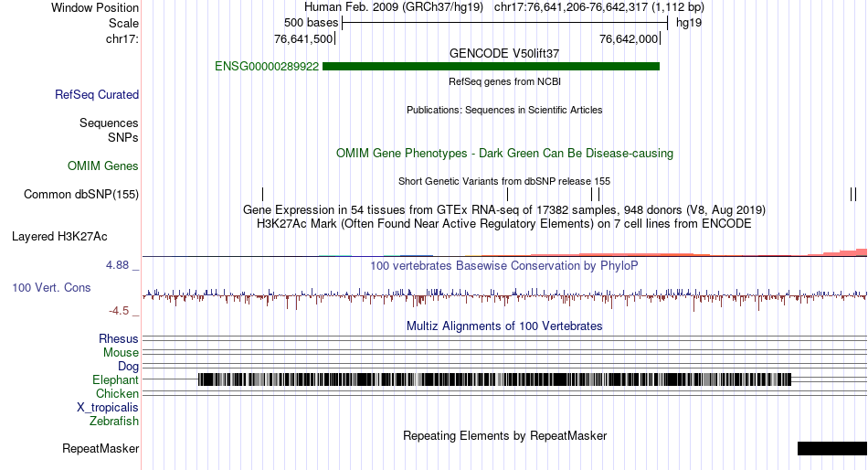Screen dimensions: 868x470
Task: Click the ENSG00000289922 gene label
Action: (x=267, y=67)
